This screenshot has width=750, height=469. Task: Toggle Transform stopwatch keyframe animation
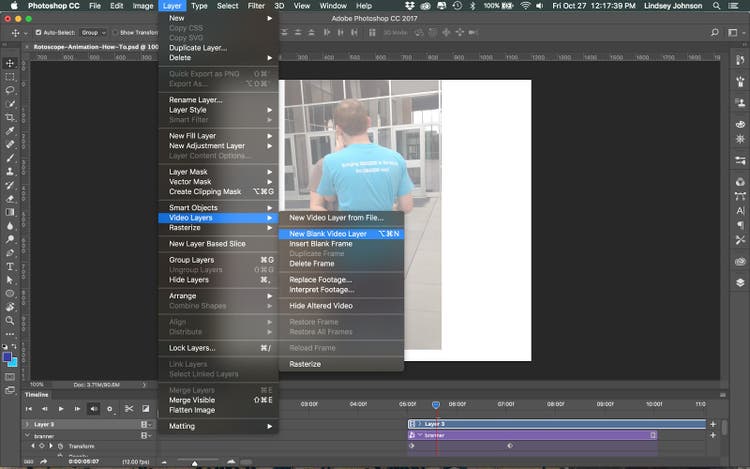pos(60,446)
